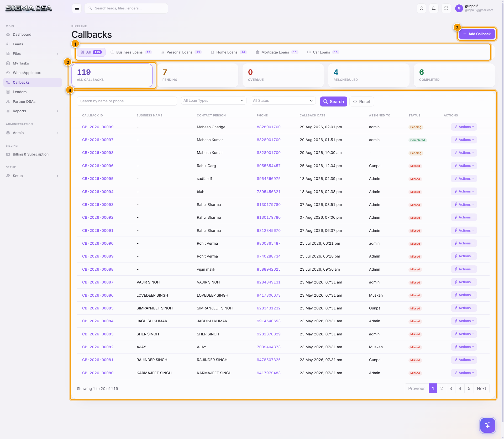Click Pending badge for CB-2026-00098
The height and width of the screenshot is (439, 504).
416,153
